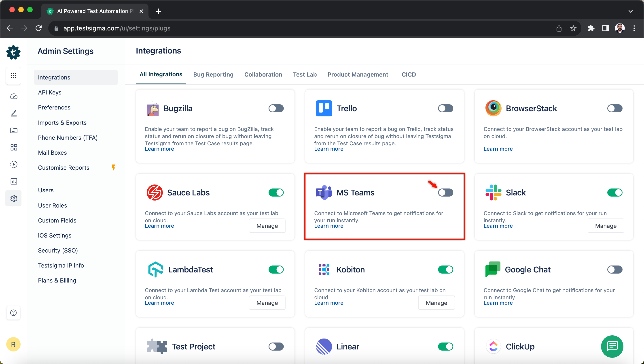Open the apps launcher grid icon
This screenshot has width=644, height=364.
tap(13, 76)
